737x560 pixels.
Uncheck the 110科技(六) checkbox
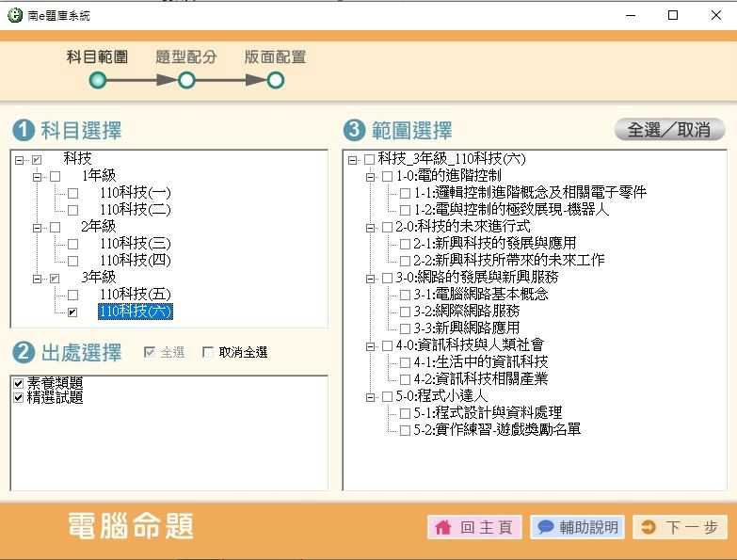[72, 312]
